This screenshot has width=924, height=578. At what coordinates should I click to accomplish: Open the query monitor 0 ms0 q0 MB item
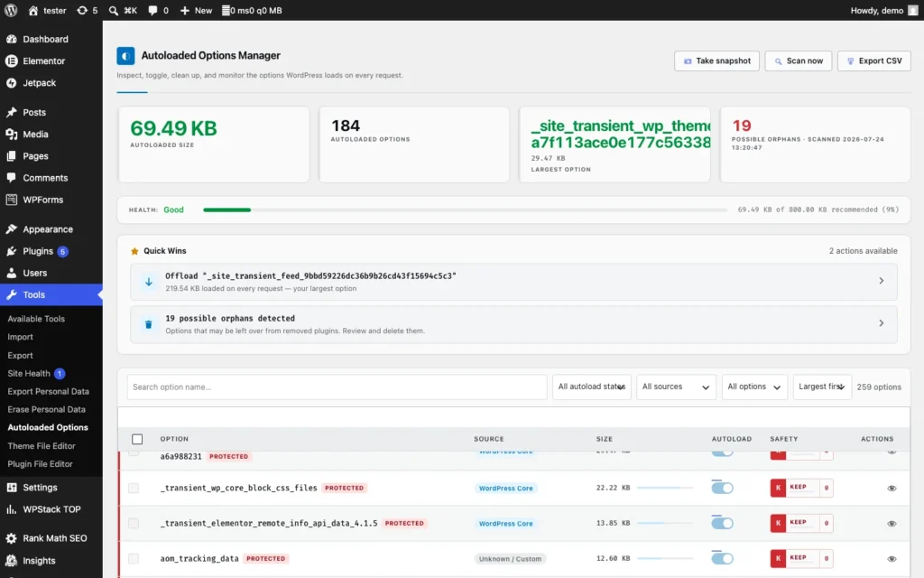[x=252, y=11]
